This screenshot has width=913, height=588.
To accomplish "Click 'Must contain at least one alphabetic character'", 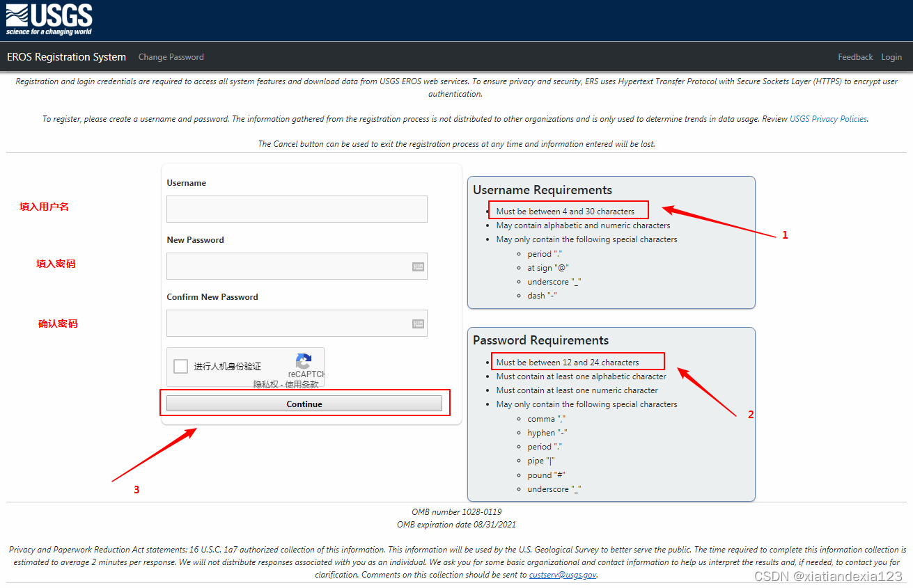I will coord(582,376).
